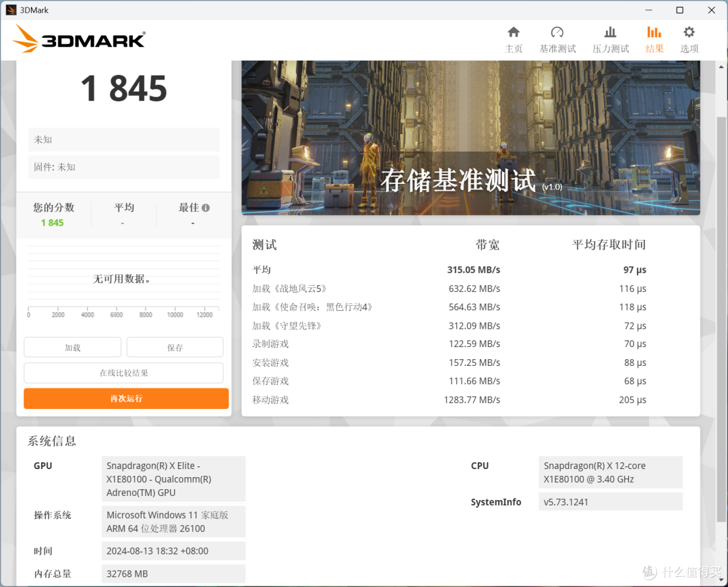Click 在线比较结果 button
This screenshot has height=587, width=728.
pyautogui.click(x=123, y=373)
